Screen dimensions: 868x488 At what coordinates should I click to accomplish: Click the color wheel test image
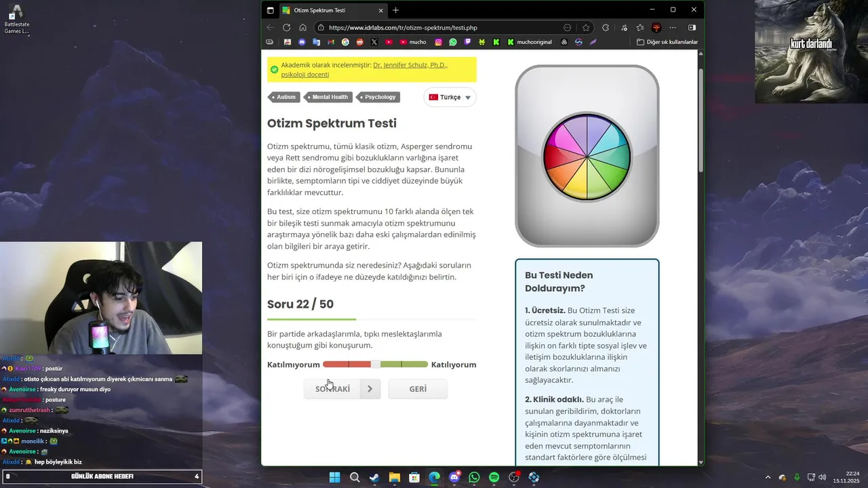tap(587, 157)
